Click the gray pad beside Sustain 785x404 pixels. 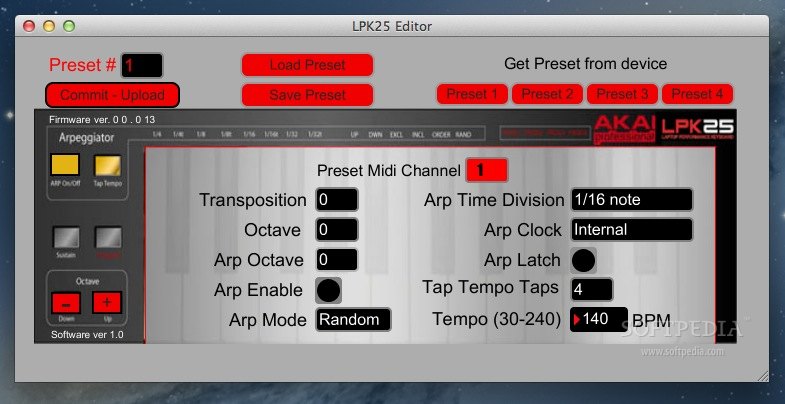point(109,238)
